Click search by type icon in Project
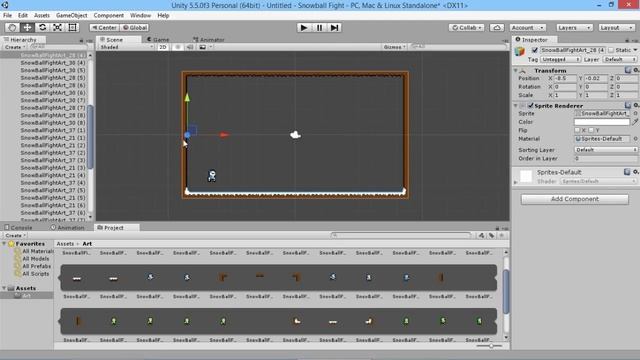Screen dimensions: 640x360 coord(482,236)
